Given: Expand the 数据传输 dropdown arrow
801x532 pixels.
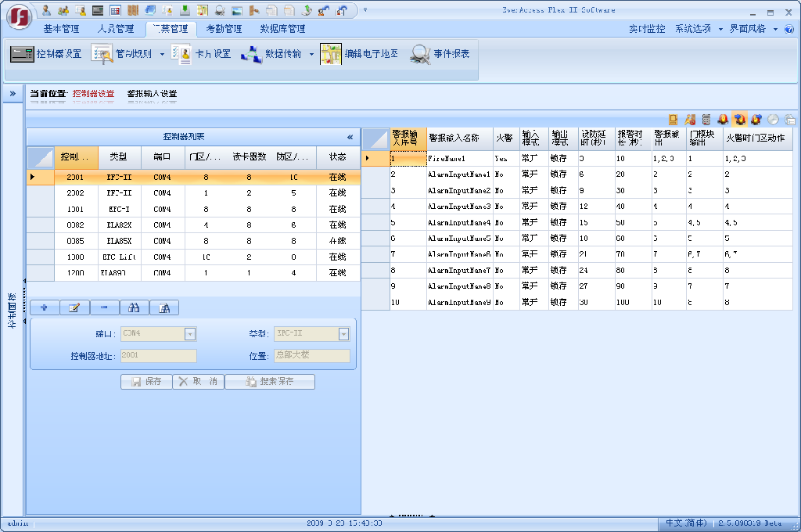Looking at the screenshot, I should point(311,54).
